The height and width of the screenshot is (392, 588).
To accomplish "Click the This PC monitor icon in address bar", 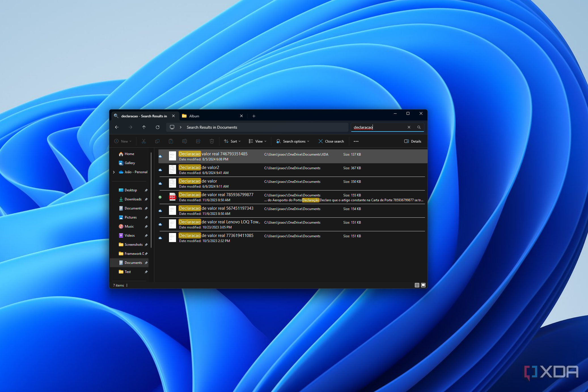I will 172,127.
